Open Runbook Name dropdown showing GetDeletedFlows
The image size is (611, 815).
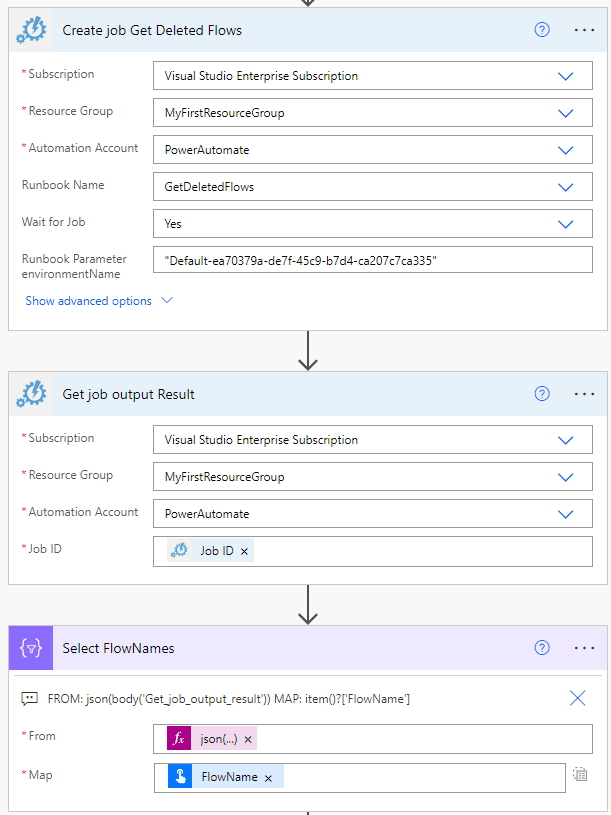565,187
